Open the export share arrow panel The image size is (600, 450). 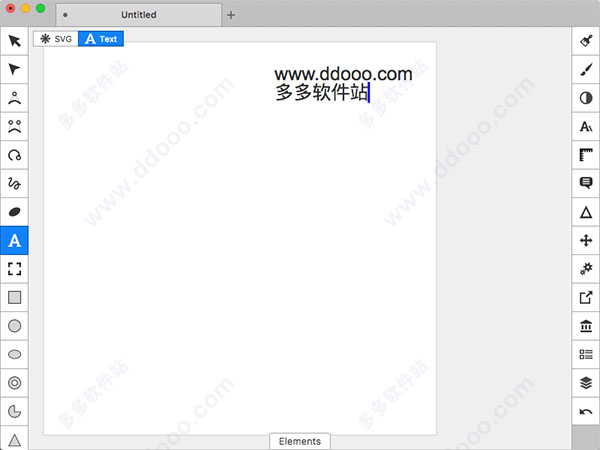click(585, 297)
